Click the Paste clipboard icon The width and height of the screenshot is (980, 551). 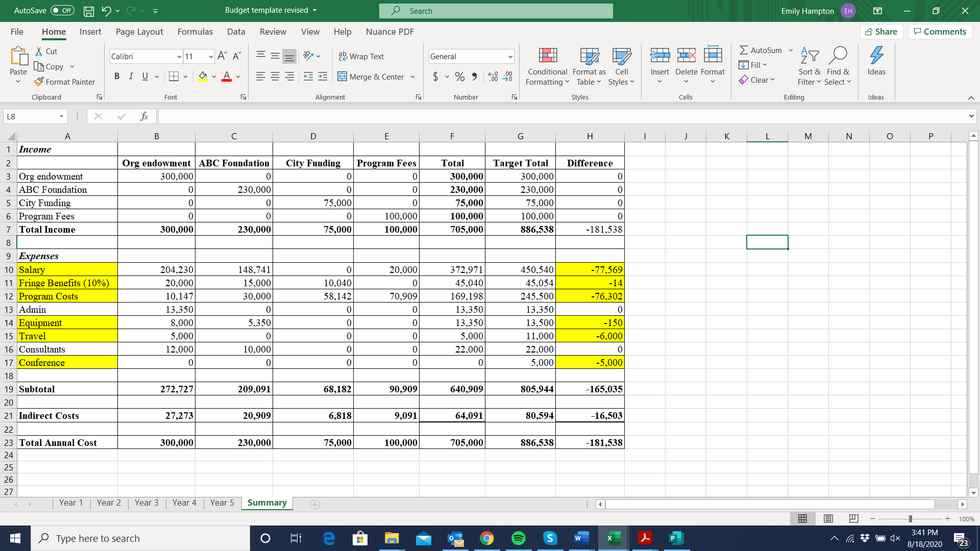point(19,56)
